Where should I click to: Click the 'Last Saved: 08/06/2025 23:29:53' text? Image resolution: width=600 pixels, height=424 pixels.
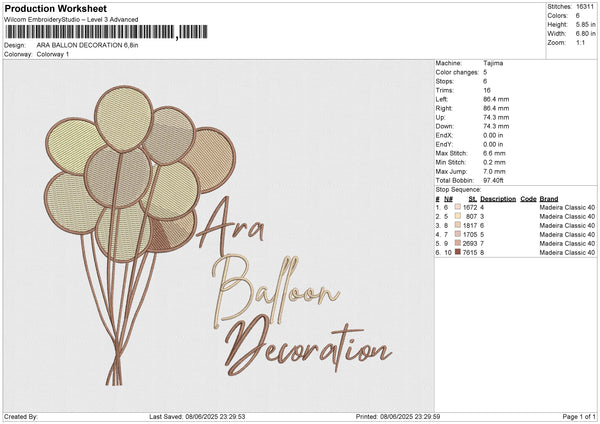pos(197,416)
